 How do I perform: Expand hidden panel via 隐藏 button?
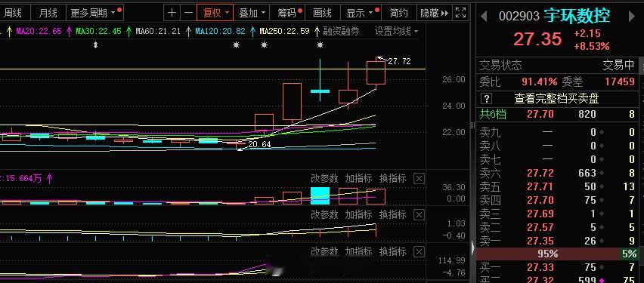click(x=434, y=13)
